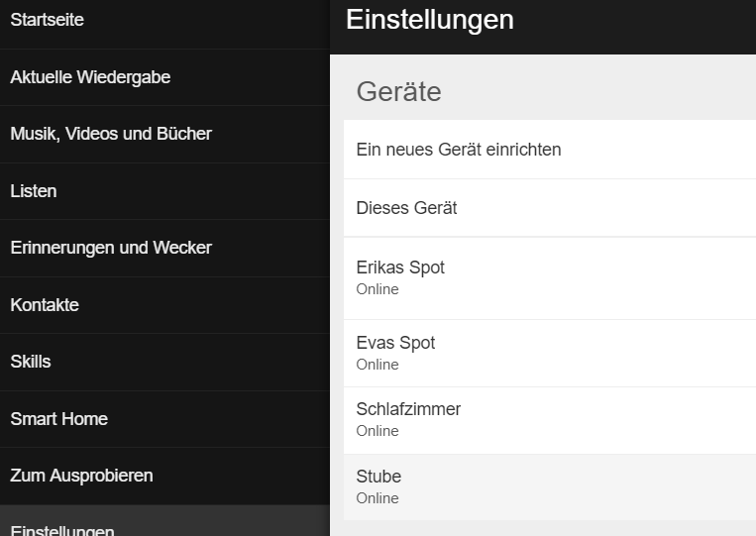Open the Smart Home section

coord(58,419)
